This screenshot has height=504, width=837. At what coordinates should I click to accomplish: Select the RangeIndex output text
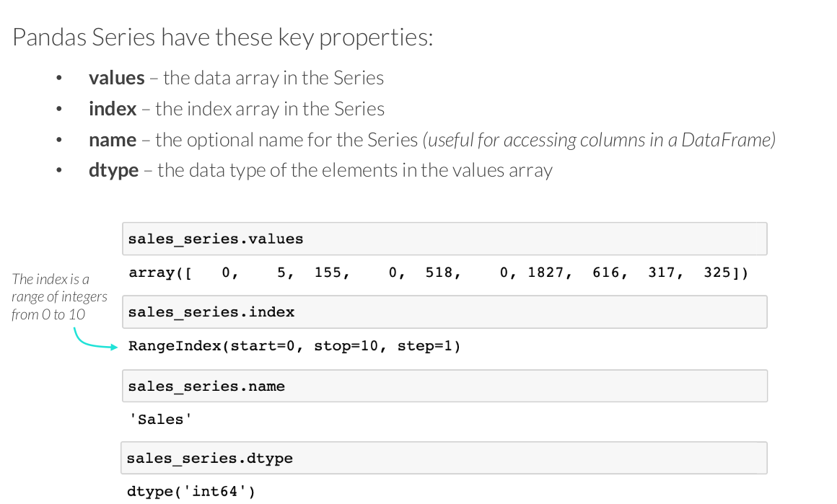[294, 346]
